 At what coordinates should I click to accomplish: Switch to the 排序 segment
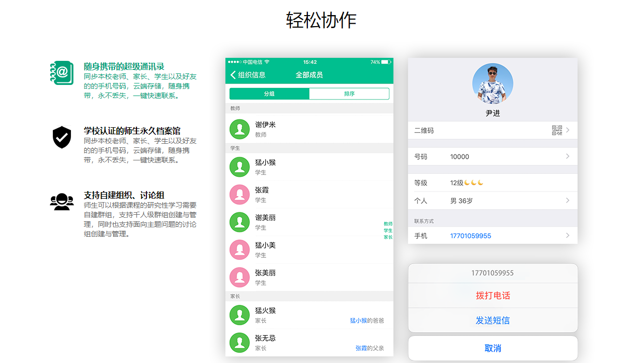(349, 94)
